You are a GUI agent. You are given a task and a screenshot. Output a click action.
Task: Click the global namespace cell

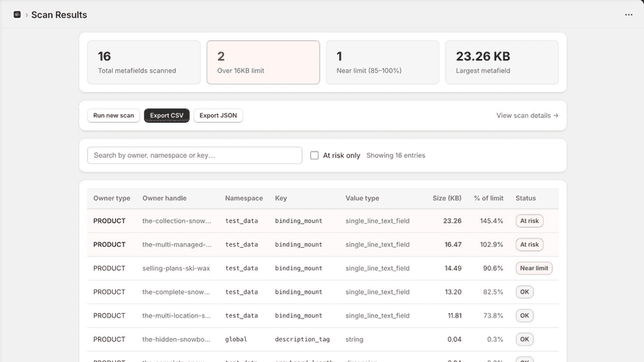pyautogui.click(x=236, y=339)
